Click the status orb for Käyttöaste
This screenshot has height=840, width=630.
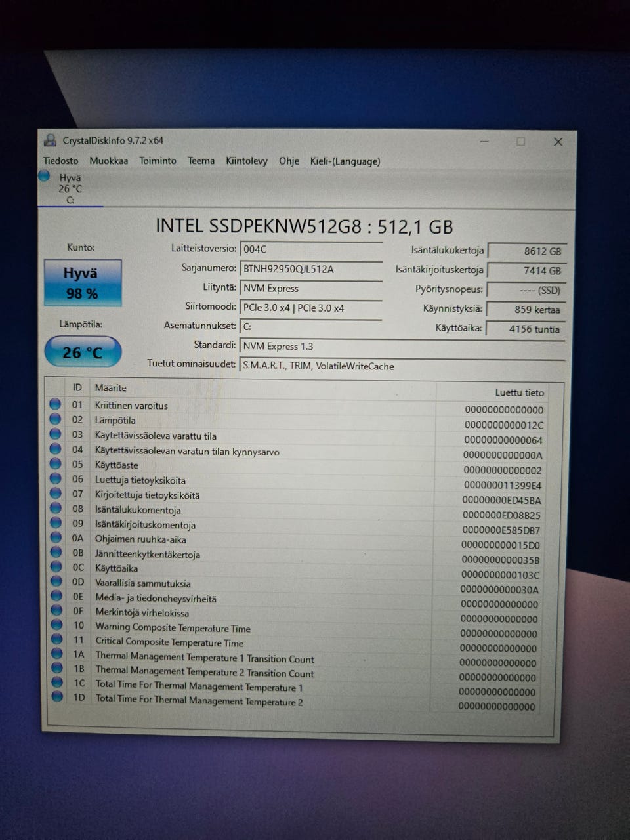click(55, 464)
